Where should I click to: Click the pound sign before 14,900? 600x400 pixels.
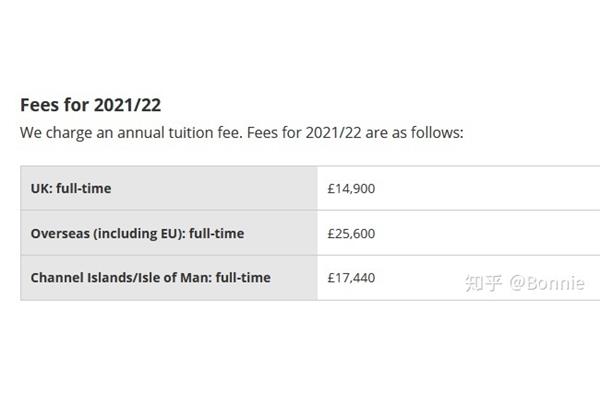(x=331, y=188)
